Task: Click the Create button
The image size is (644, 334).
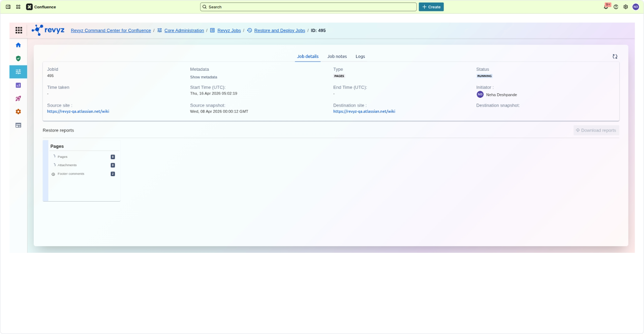Action: coord(431,7)
